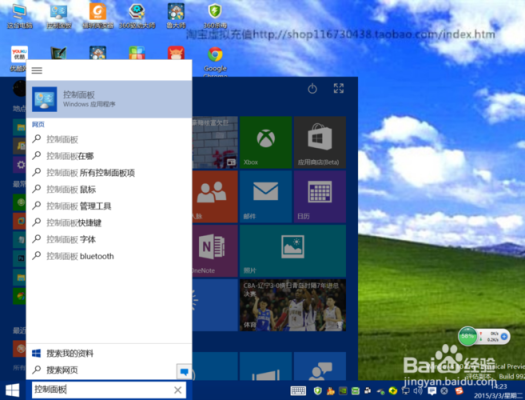Open the feedback chat bubble tile
Viewport: 525px width, 400px height.
click(x=320, y=366)
